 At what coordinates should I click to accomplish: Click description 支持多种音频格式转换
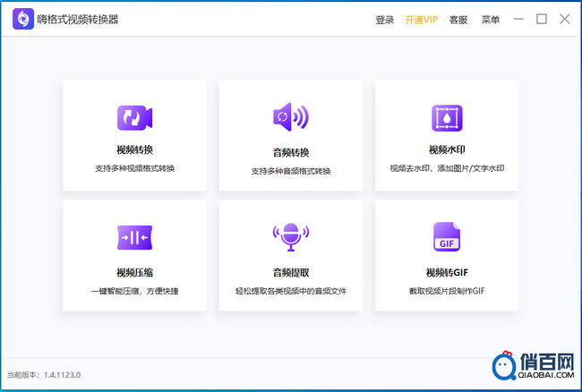pyautogui.click(x=291, y=171)
